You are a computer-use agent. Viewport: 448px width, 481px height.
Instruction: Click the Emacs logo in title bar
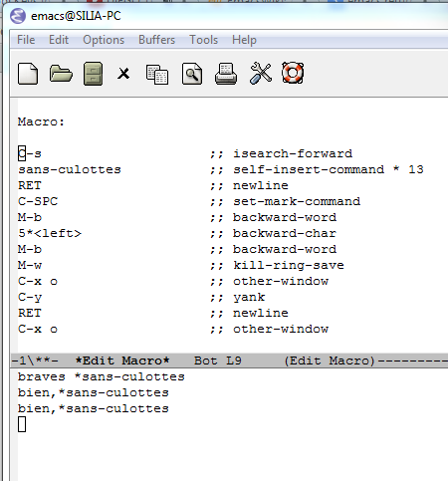tap(18, 16)
